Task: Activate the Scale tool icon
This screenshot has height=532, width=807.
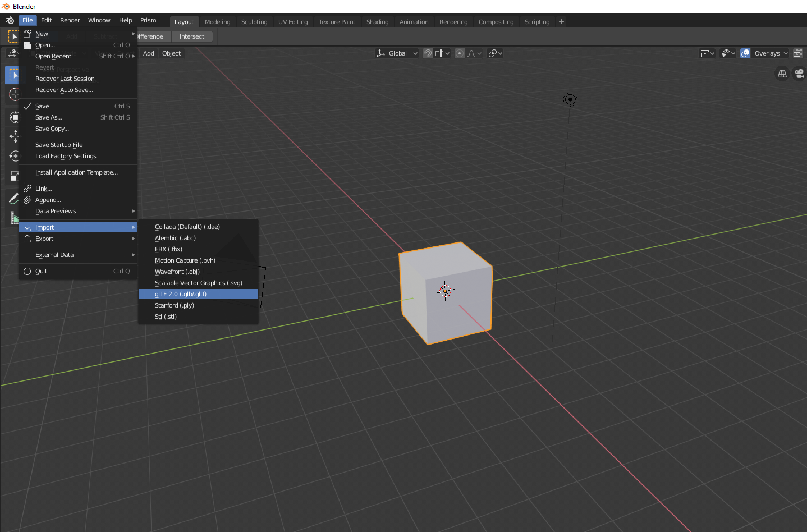Action: tap(14, 176)
